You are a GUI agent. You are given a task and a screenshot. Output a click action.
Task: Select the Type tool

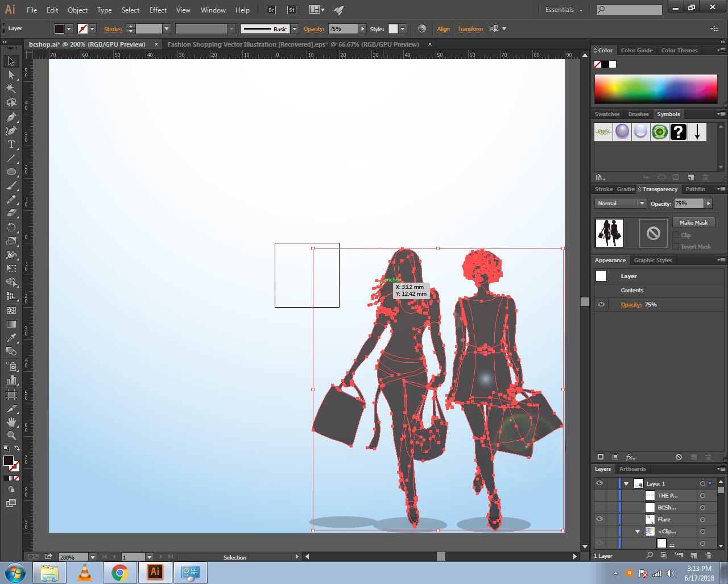click(x=11, y=144)
